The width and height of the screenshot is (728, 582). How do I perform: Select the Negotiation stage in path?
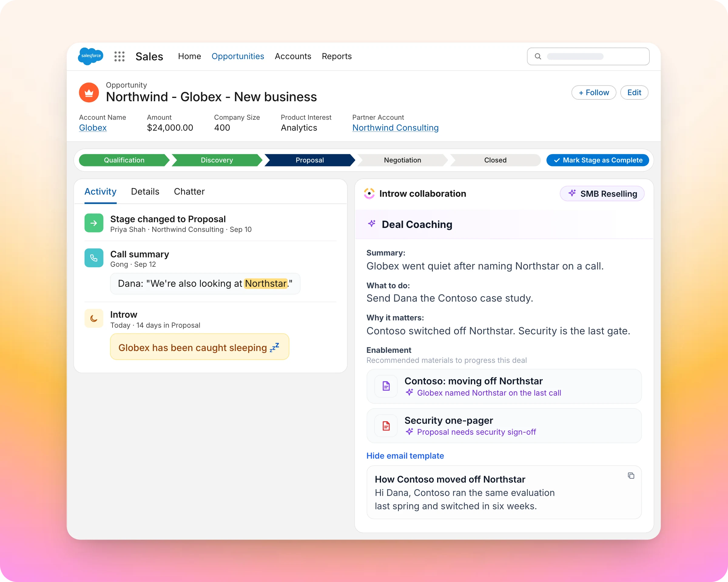click(403, 160)
